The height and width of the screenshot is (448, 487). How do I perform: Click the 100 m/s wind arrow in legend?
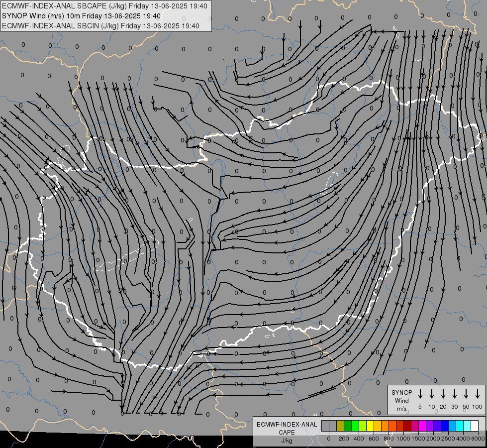[x=478, y=394]
